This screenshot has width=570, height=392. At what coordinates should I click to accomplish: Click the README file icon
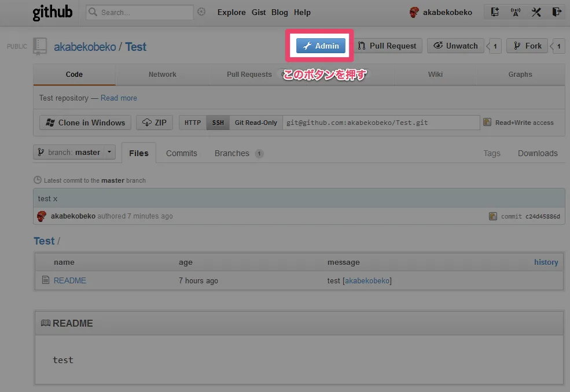(46, 280)
